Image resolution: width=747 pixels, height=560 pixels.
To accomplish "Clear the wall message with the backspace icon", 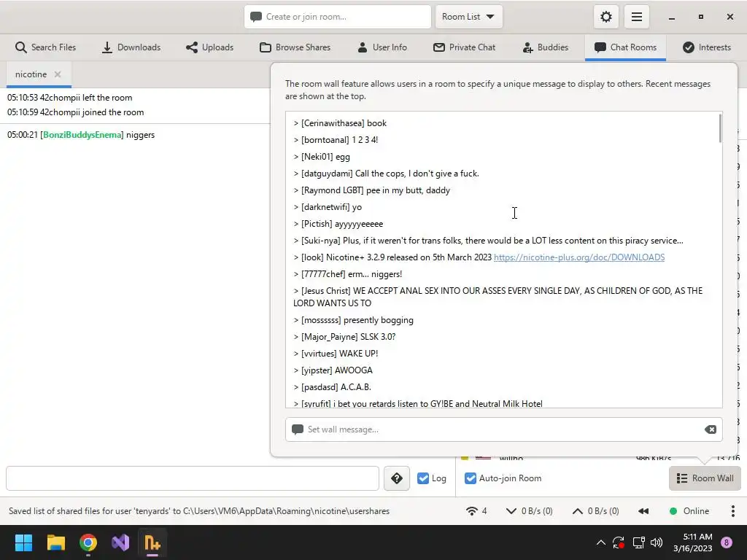I will [711, 429].
